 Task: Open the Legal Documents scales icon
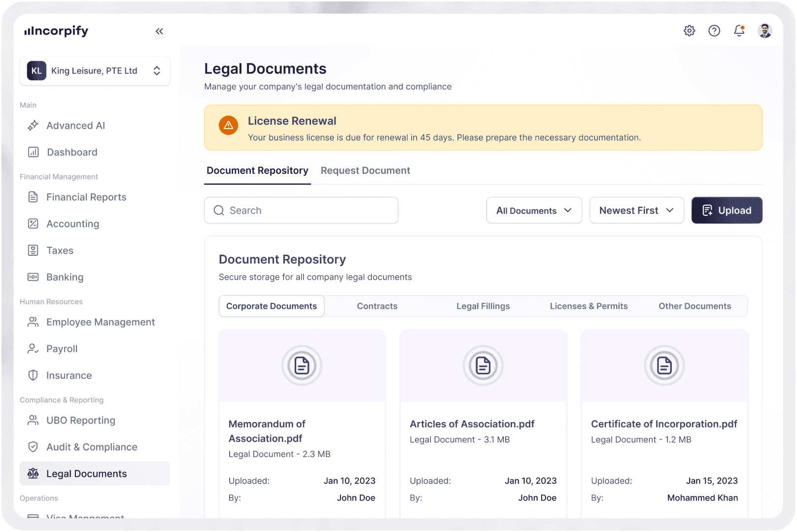pyautogui.click(x=33, y=473)
